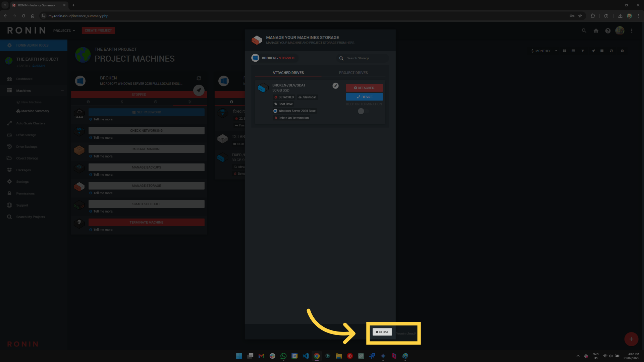Open Object Storage in the sidebar

27,158
